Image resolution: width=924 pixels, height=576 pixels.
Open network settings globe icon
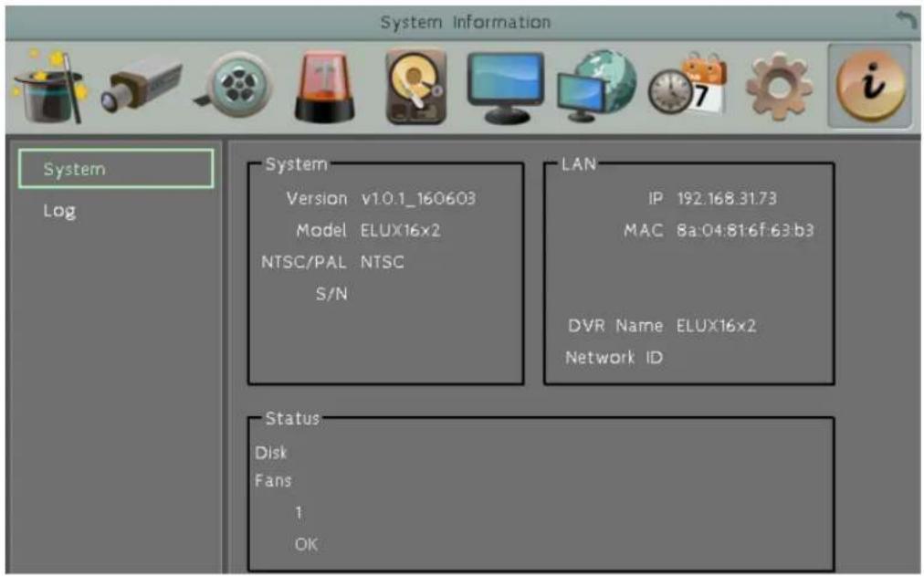(x=596, y=86)
